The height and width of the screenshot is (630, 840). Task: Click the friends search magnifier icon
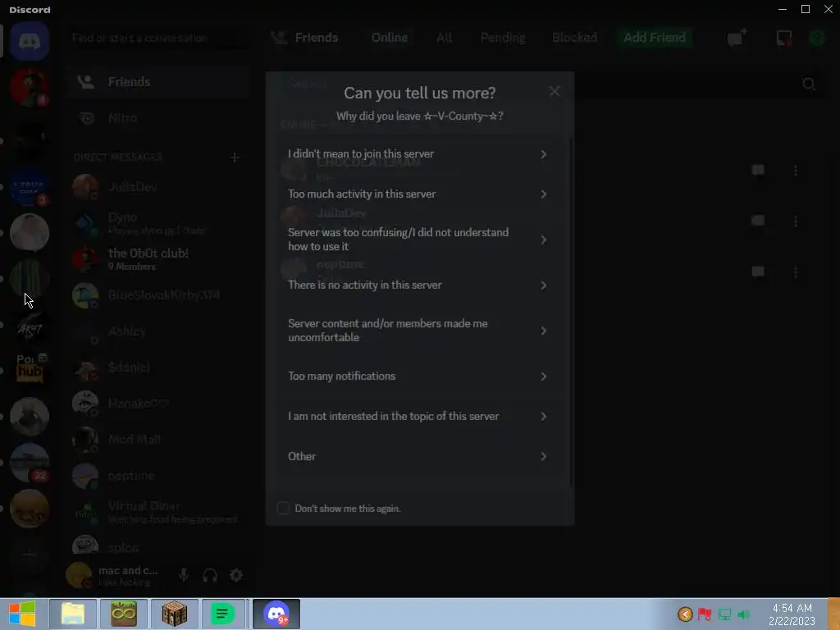pyautogui.click(x=809, y=84)
